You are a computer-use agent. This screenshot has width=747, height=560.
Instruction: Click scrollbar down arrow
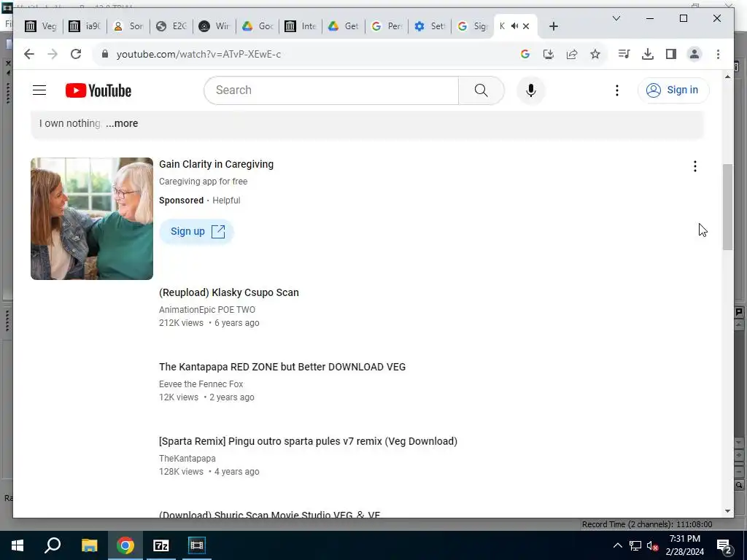727,511
